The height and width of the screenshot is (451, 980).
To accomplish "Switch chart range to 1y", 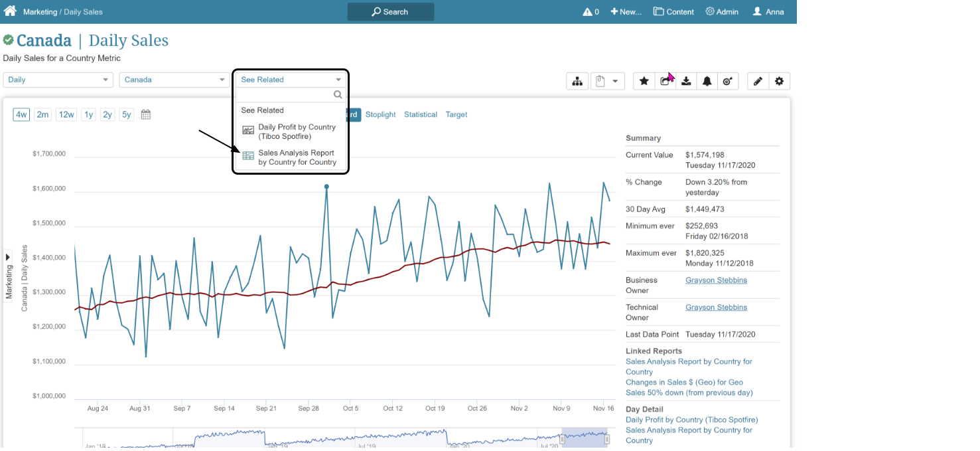I will pyautogui.click(x=88, y=114).
